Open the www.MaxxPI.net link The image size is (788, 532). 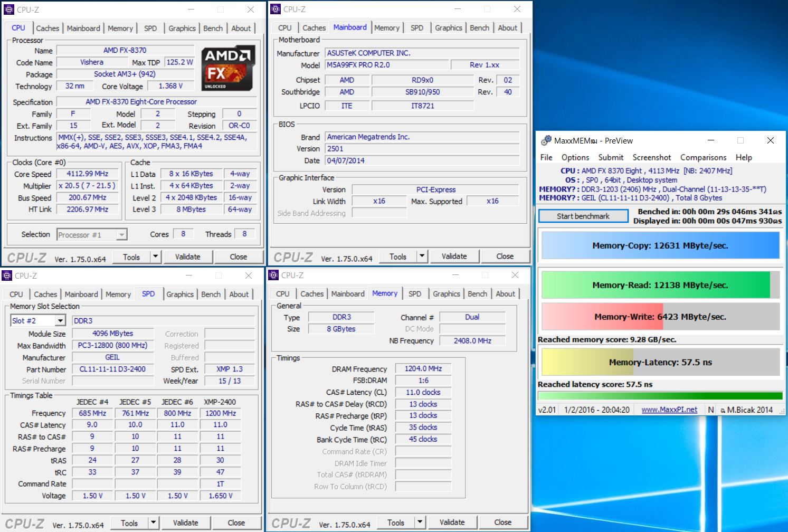(x=669, y=410)
